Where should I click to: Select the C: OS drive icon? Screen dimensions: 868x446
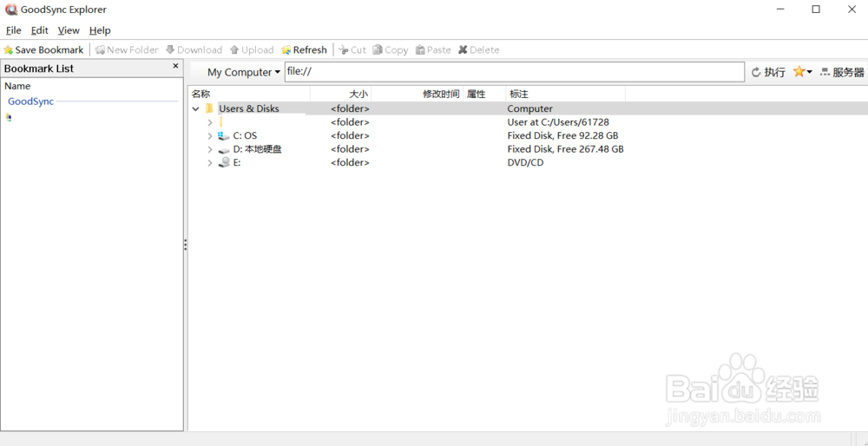click(x=224, y=135)
